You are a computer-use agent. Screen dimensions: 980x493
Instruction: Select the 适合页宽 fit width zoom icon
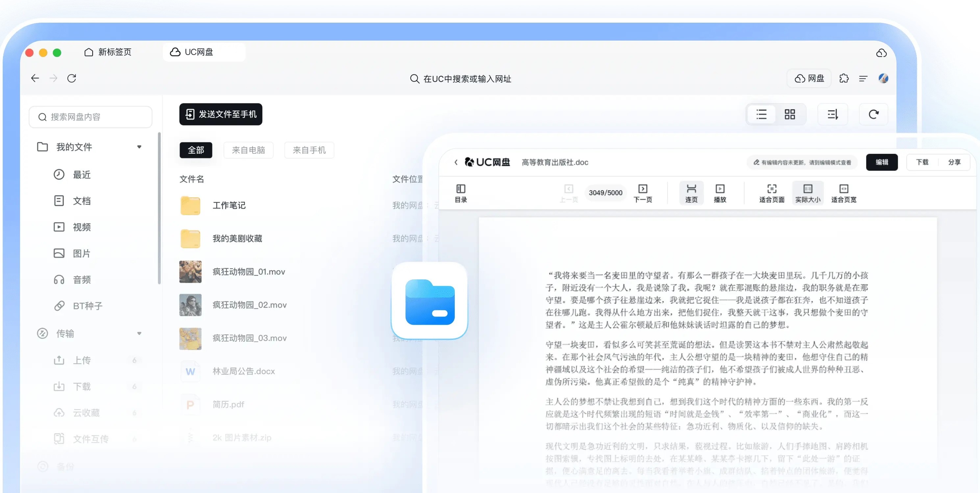click(844, 193)
